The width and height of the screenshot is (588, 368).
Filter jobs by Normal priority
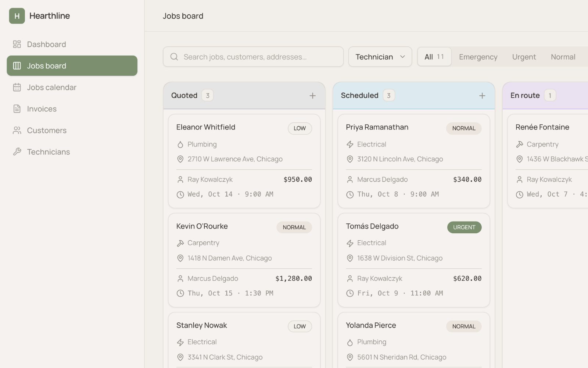(x=563, y=57)
